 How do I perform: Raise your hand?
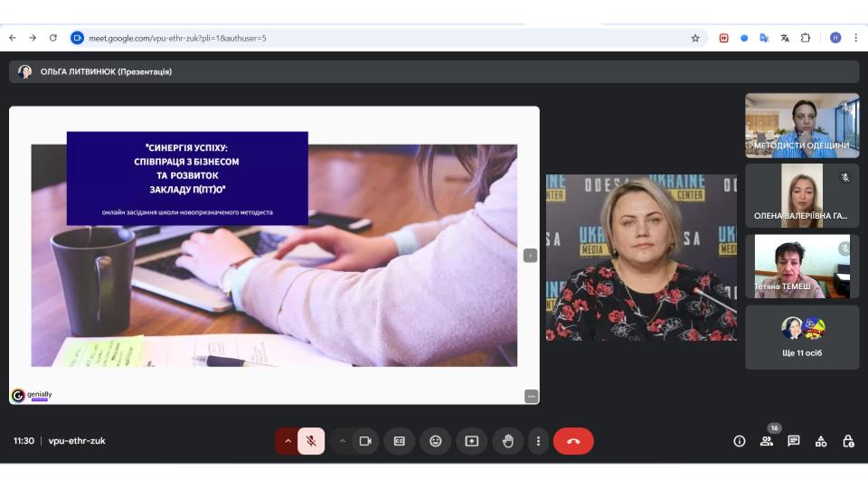[x=507, y=441]
